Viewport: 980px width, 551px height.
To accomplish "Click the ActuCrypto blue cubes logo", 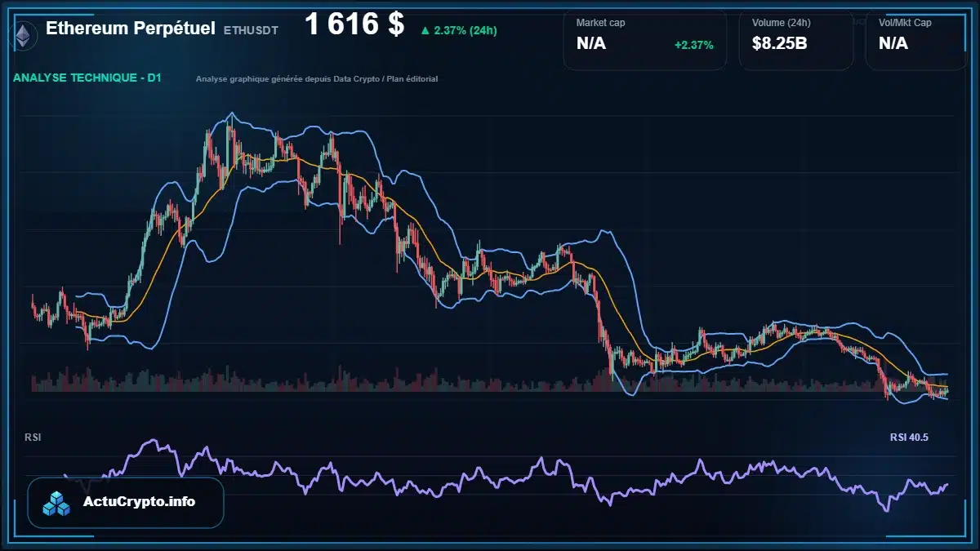I will [57, 503].
